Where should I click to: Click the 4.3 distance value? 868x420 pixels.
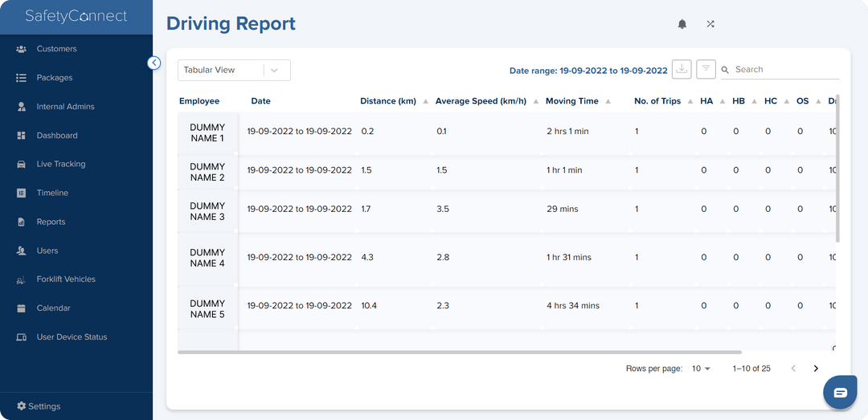367,257
